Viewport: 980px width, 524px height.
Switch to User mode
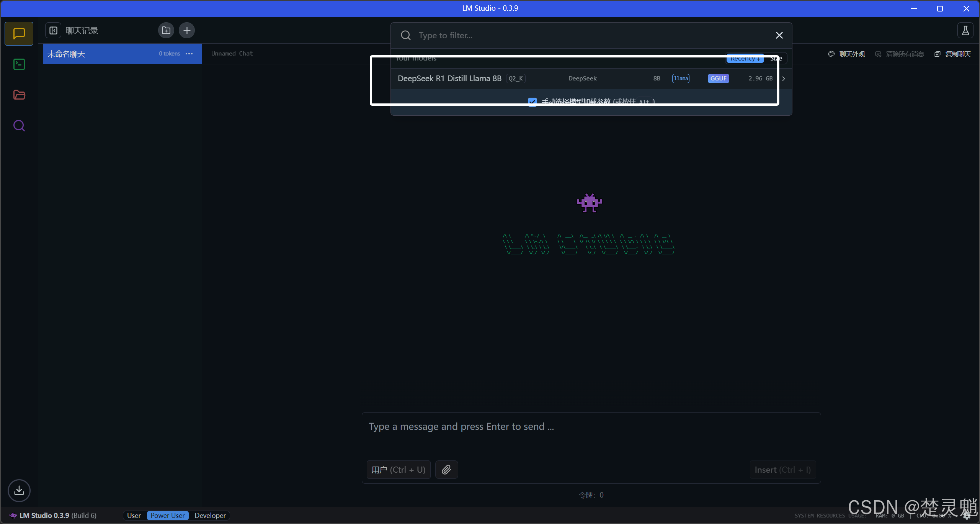tap(134, 516)
